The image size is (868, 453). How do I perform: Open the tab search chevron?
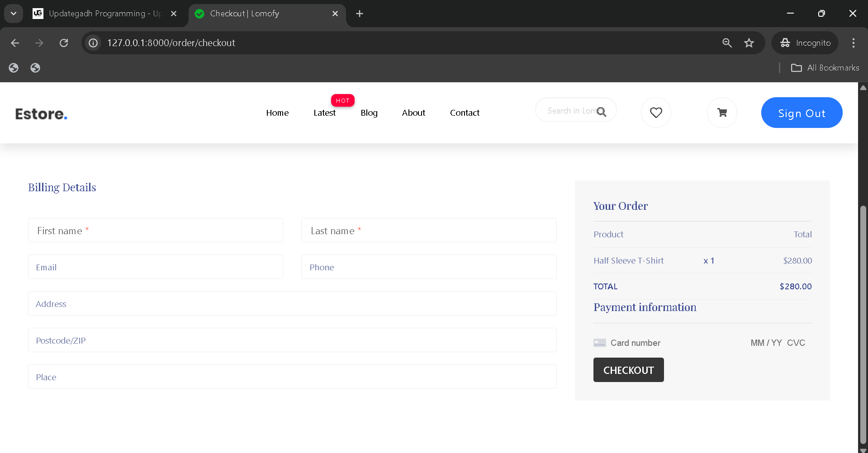tap(13, 13)
